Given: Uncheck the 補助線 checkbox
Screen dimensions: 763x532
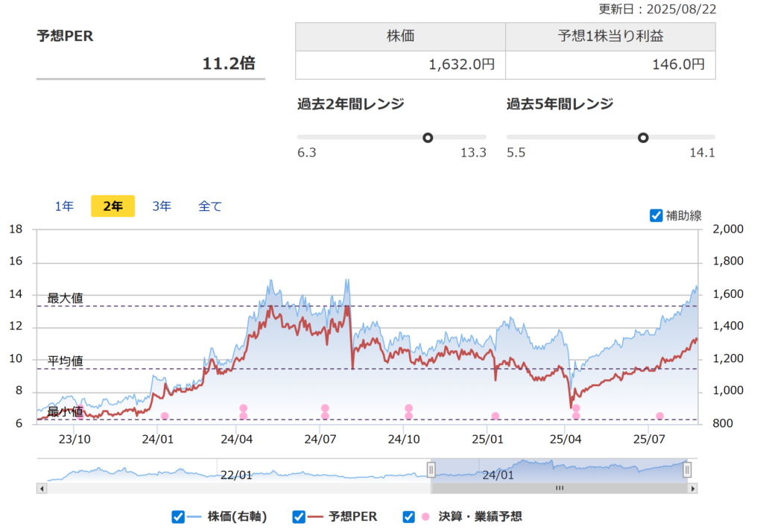Looking at the screenshot, I should click(x=656, y=215).
